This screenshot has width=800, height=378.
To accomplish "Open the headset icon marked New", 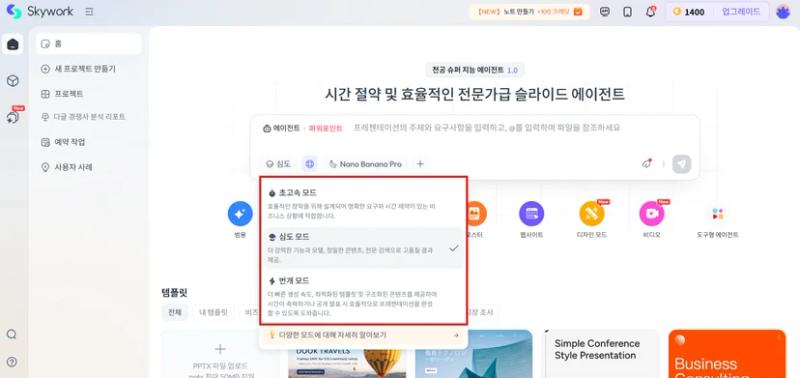I will coord(13,116).
